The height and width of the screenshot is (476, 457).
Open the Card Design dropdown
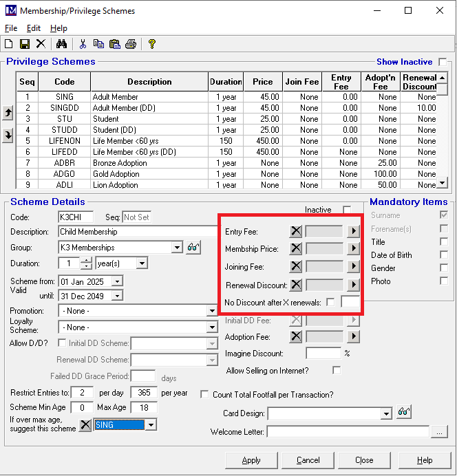tap(386, 413)
